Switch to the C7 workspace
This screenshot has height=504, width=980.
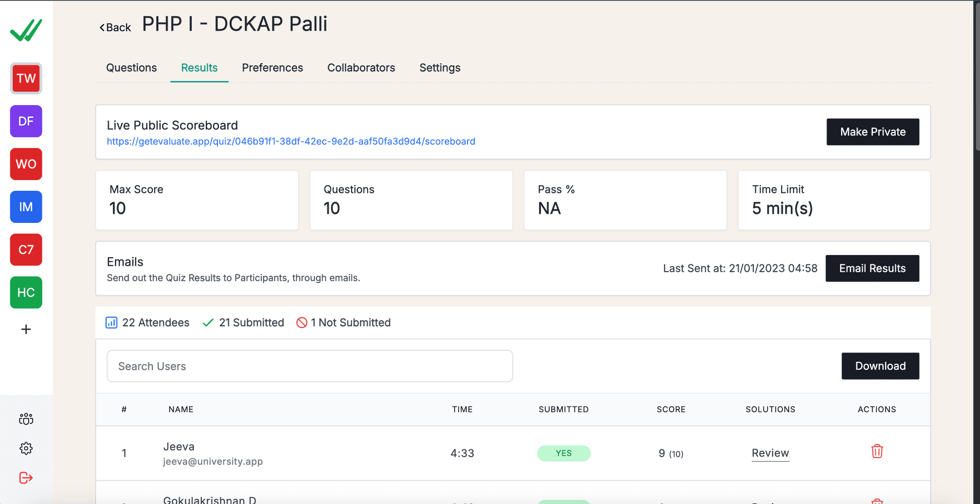pyautogui.click(x=26, y=250)
